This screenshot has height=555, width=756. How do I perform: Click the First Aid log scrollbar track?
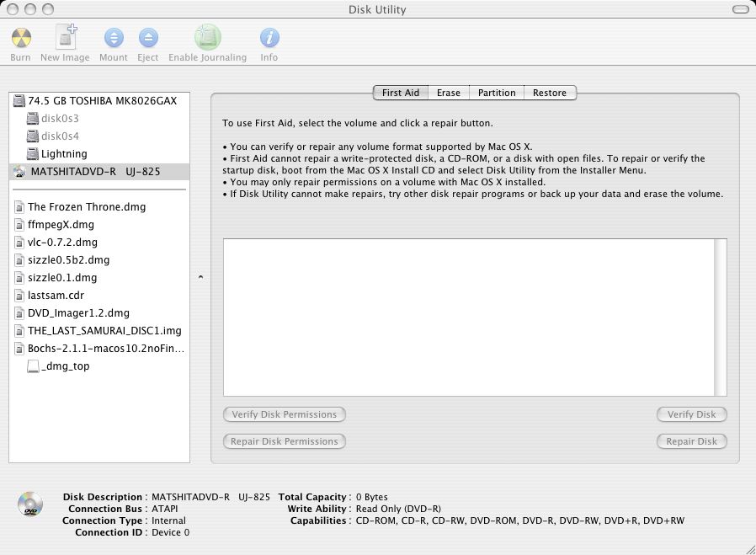pyautogui.click(x=721, y=318)
